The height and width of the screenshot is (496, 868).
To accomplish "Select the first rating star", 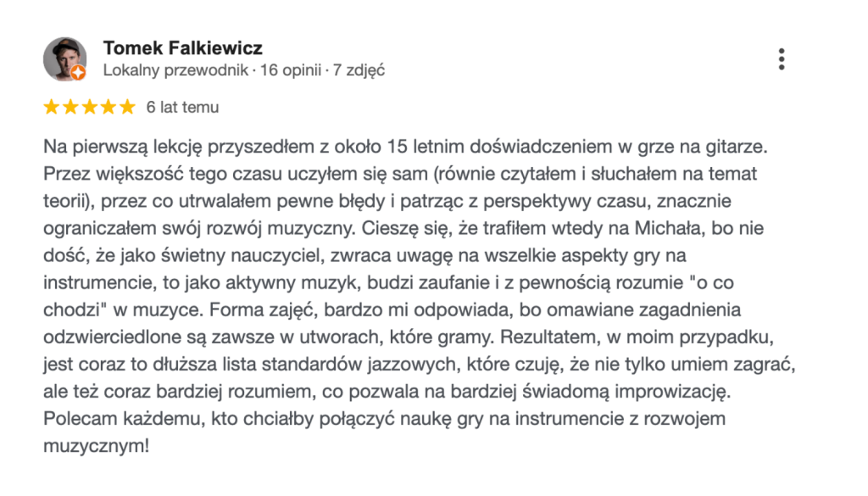I will coord(51,107).
